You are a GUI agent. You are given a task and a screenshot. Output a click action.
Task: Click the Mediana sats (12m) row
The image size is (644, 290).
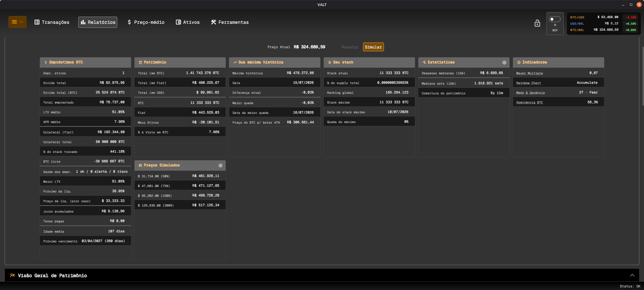(x=464, y=83)
